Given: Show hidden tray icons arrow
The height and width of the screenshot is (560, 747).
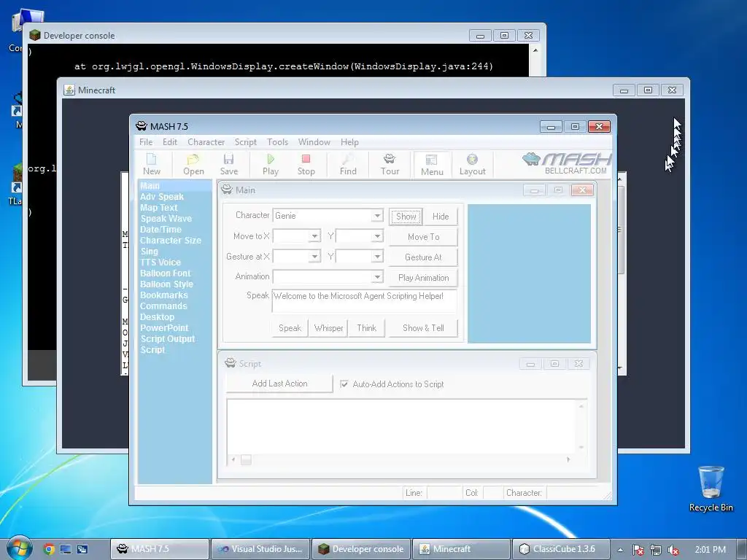Looking at the screenshot, I should [620, 549].
